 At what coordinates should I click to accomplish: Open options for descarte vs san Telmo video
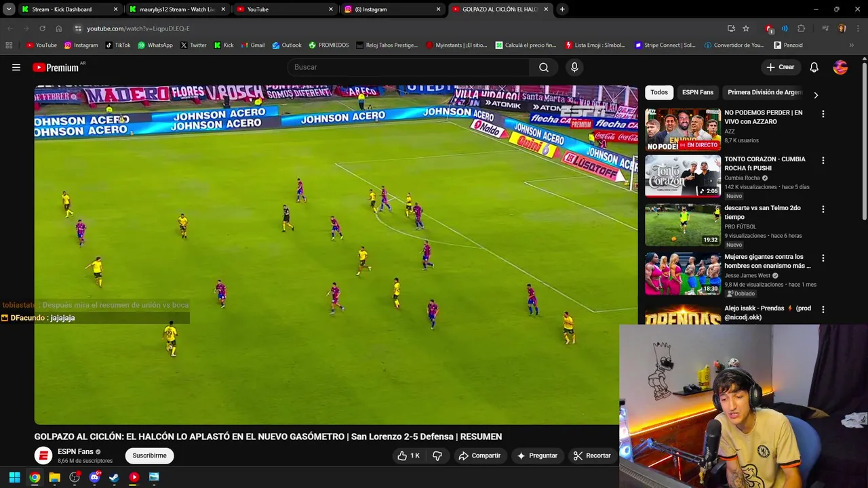[823, 209]
